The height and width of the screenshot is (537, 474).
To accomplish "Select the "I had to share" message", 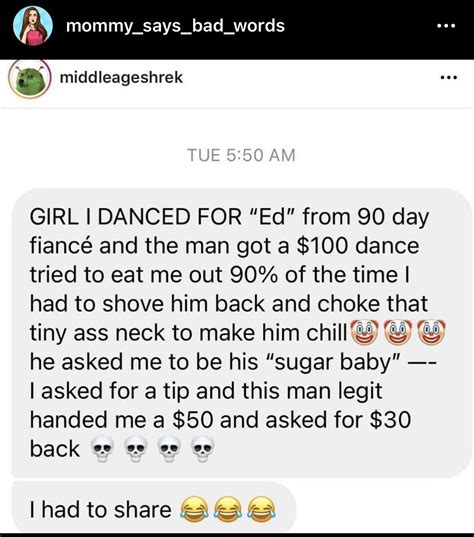I will click(x=153, y=510).
